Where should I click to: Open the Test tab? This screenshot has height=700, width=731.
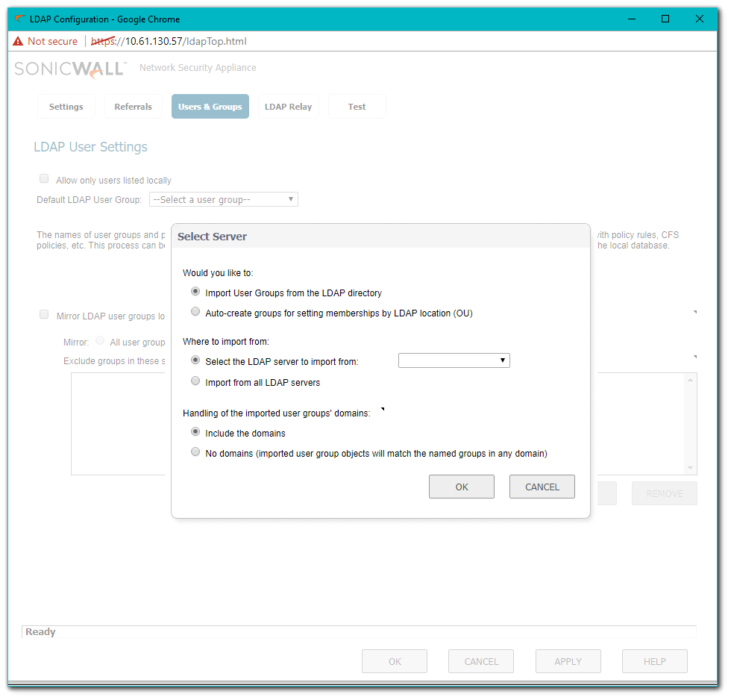click(357, 107)
